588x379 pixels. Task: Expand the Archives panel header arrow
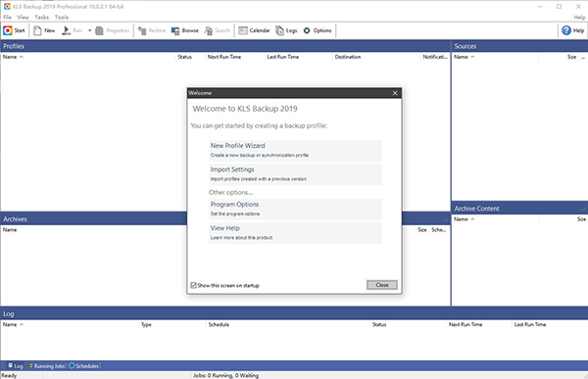click(x=445, y=219)
